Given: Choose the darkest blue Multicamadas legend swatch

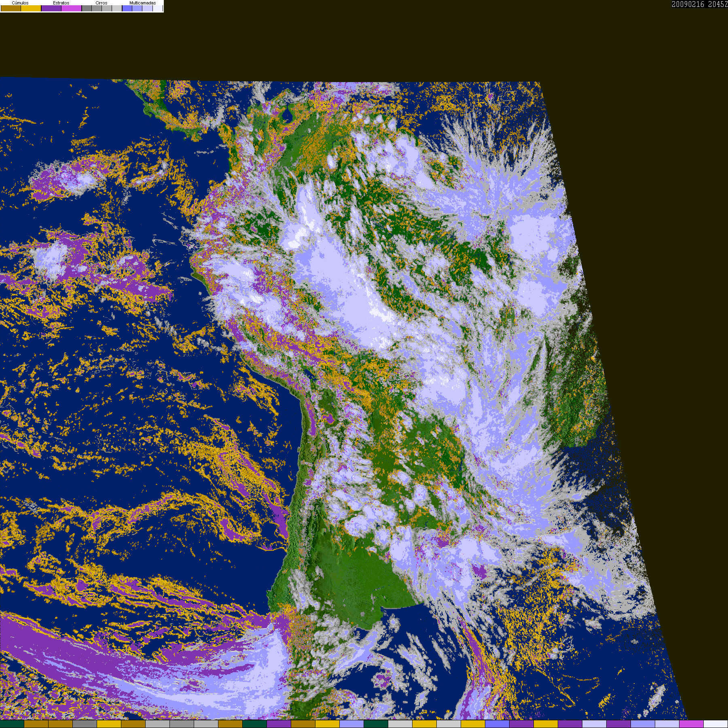Looking at the screenshot, I should tap(127, 8).
